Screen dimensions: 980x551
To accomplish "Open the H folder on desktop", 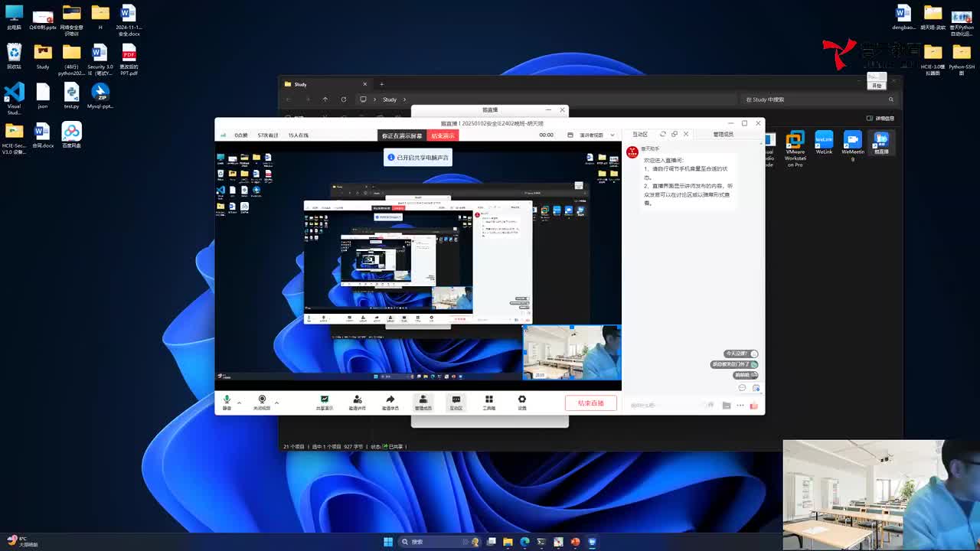I will (100, 18).
